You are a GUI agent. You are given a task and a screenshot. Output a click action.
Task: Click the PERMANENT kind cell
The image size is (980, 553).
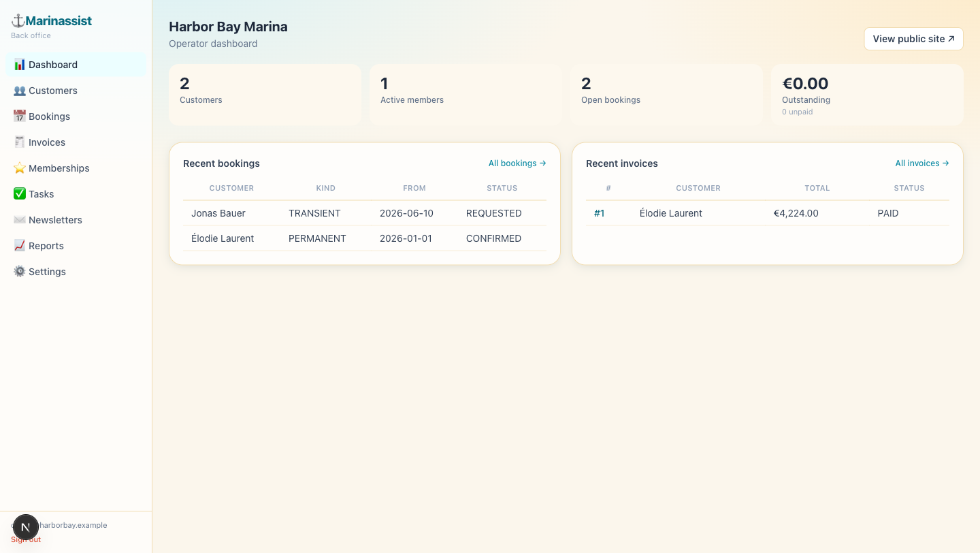point(317,238)
